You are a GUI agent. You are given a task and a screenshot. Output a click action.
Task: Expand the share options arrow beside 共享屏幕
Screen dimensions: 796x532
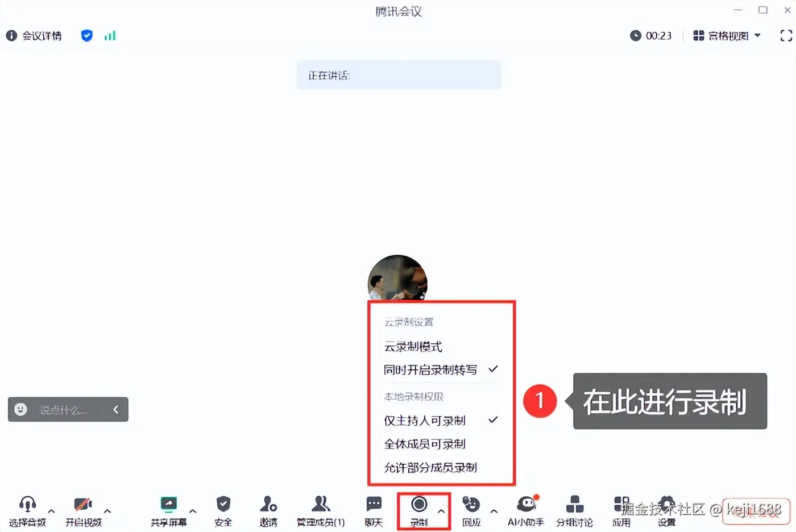pyautogui.click(x=193, y=511)
